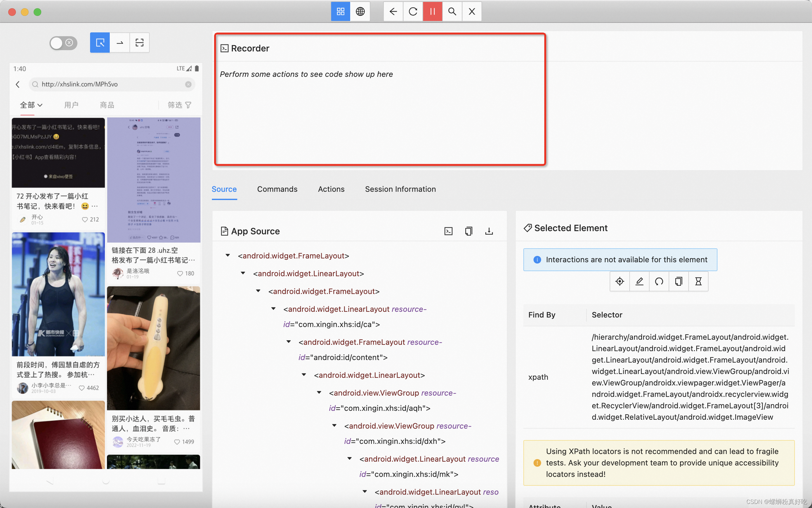
Task: Click the 前段时间，傅园慧自虐的方式 note title
Action: [58, 370]
